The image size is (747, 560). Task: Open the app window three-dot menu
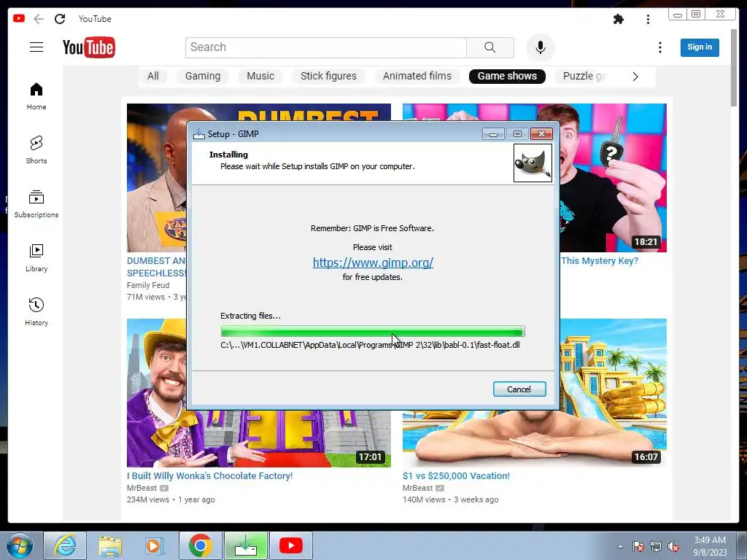click(648, 19)
